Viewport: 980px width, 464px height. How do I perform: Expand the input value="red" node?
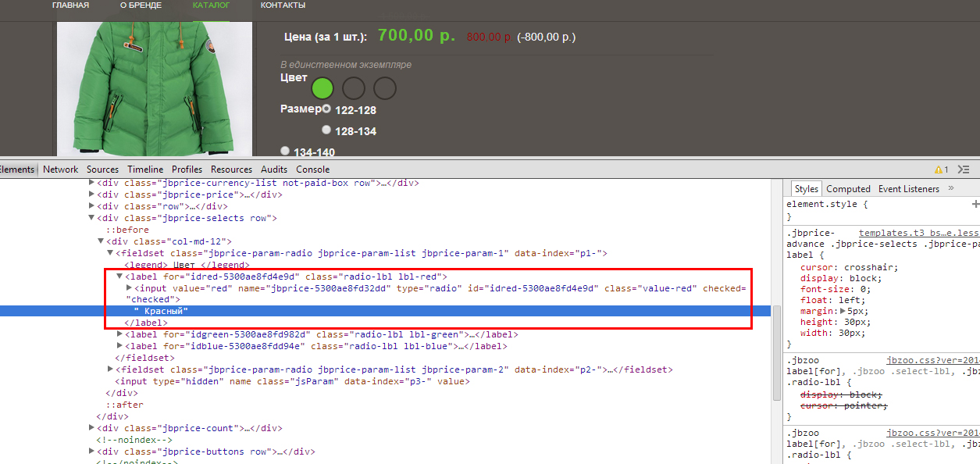point(130,288)
